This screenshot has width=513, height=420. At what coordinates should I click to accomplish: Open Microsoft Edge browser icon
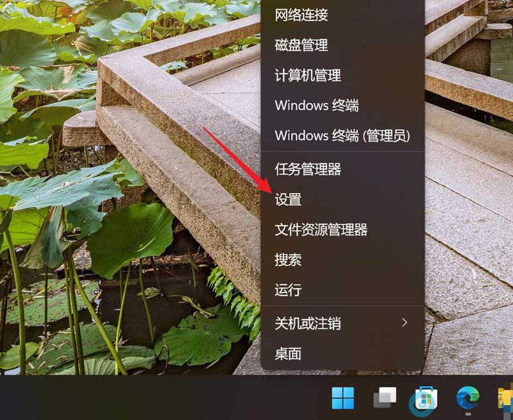(x=467, y=398)
